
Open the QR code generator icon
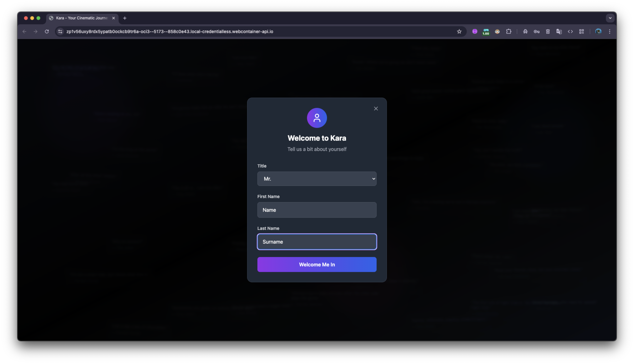(x=581, y=32)
